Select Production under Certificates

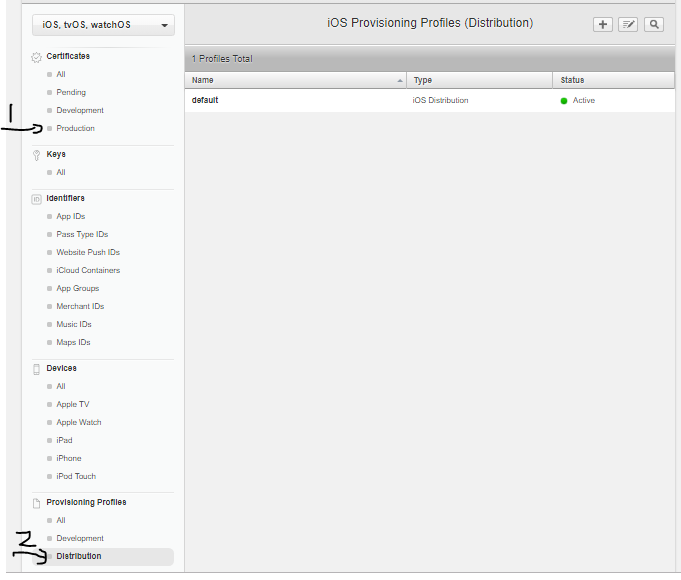click(75, 129)
